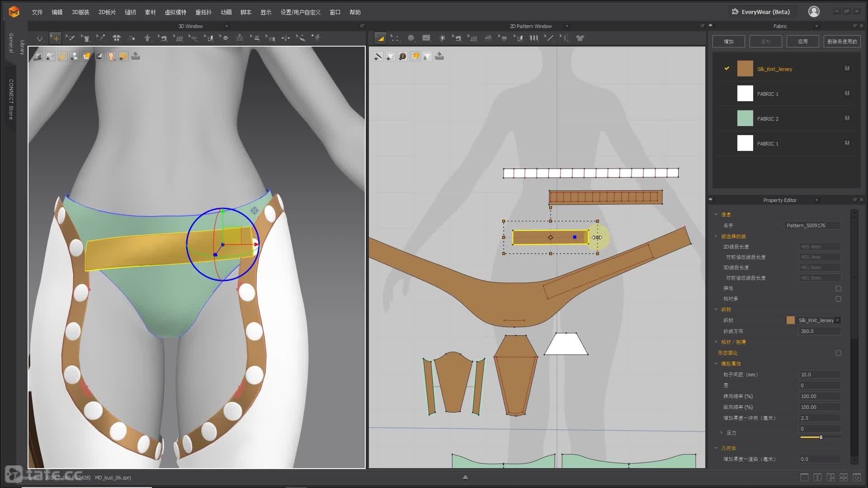Screen dimensions: 868x488
Task: Expand the 压力 property section
Action: (x=722, y=432)
